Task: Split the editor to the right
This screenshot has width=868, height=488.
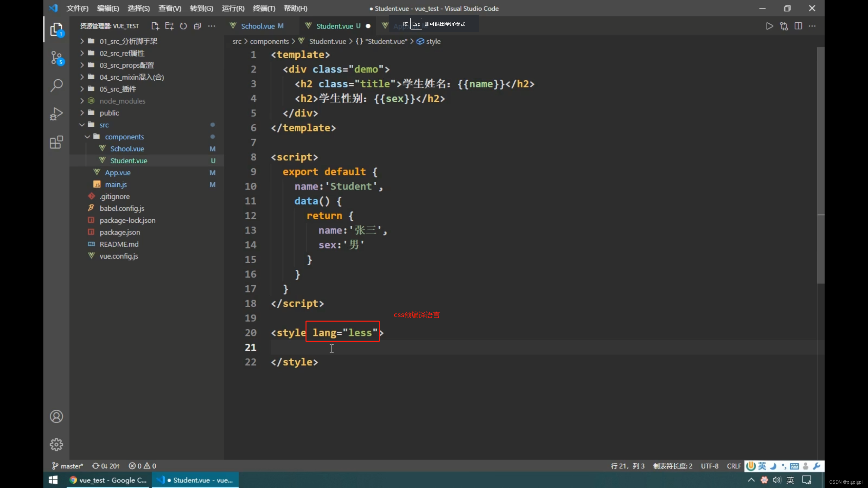Action: pyautogui.click(x=798, y=26)
